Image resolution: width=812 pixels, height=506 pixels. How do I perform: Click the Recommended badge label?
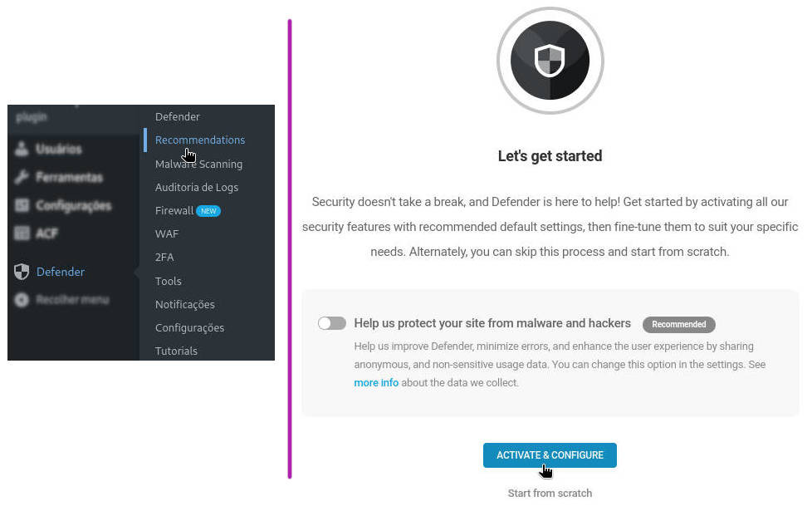[x=679, y=325]
